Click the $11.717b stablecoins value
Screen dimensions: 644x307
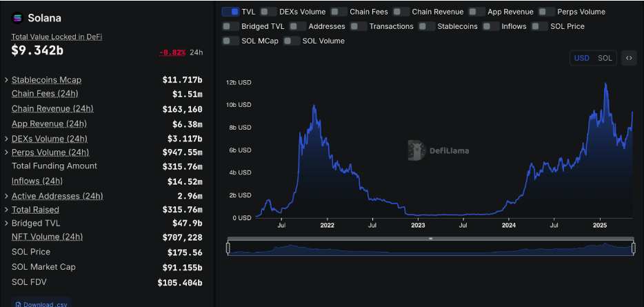click(182, 80)
